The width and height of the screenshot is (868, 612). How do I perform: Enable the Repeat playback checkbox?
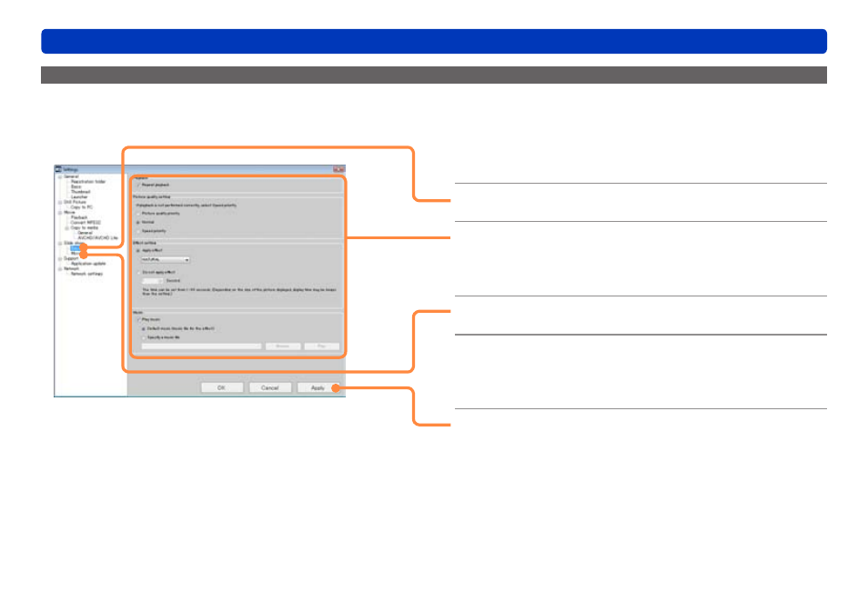[x=138, y=185]
